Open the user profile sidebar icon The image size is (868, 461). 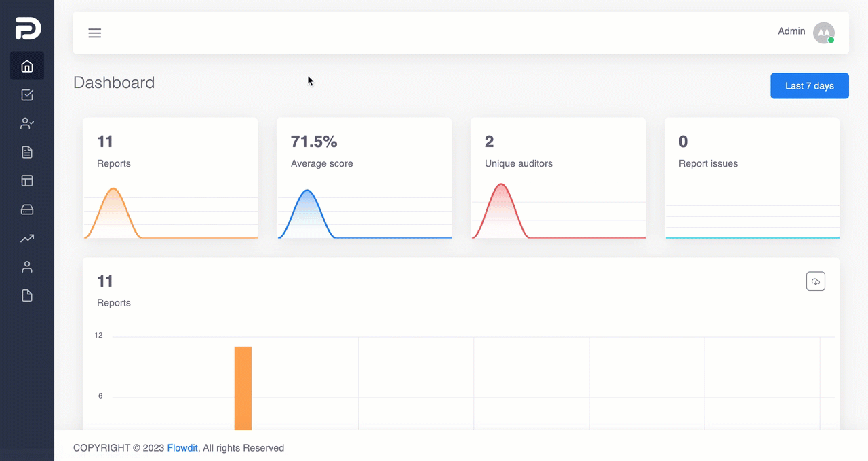point(27,267)
